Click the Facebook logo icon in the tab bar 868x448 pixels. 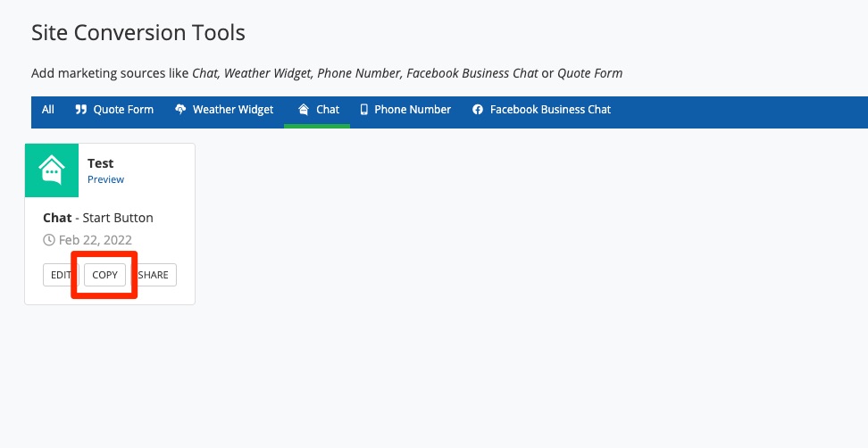pos(478,110)
